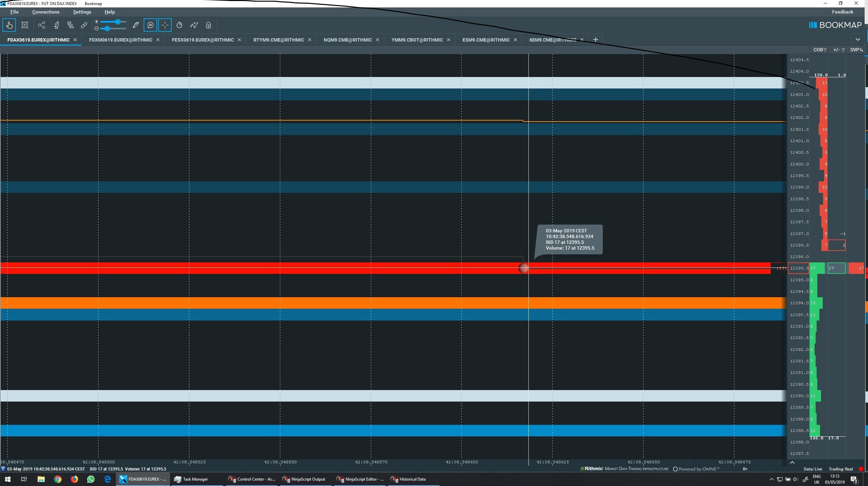Click the red trade dot on heatmap

(x=523, y=268)
